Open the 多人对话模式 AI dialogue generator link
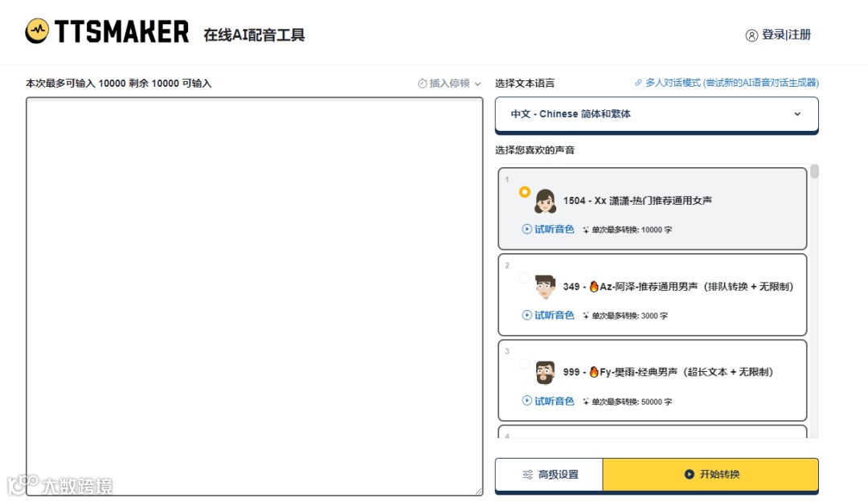This screenshot has width=868, height=502. tap(731, 83)
